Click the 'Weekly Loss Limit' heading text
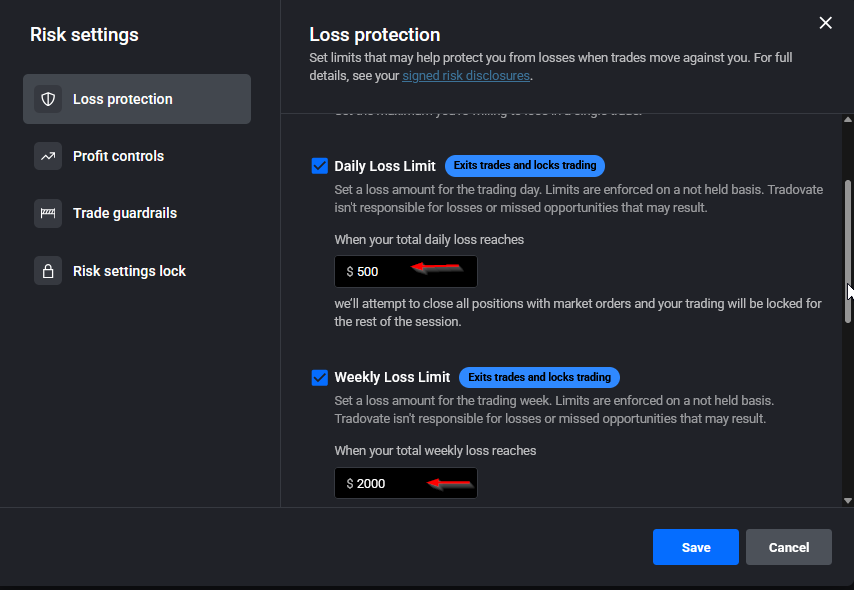The image size is (854, 590). tap(392, 377)
